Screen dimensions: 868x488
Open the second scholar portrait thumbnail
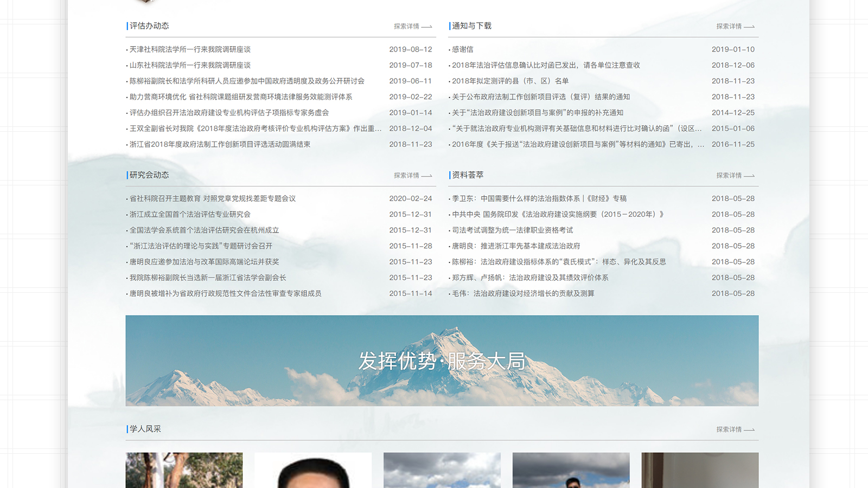pos(313,470)
